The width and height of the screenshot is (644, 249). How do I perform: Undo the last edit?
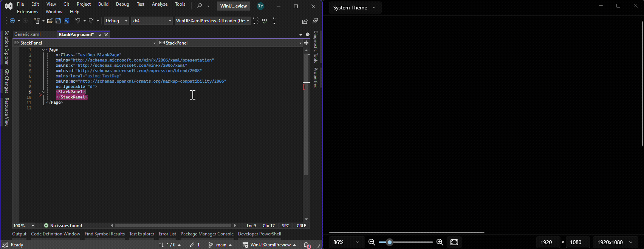[77, 21]
